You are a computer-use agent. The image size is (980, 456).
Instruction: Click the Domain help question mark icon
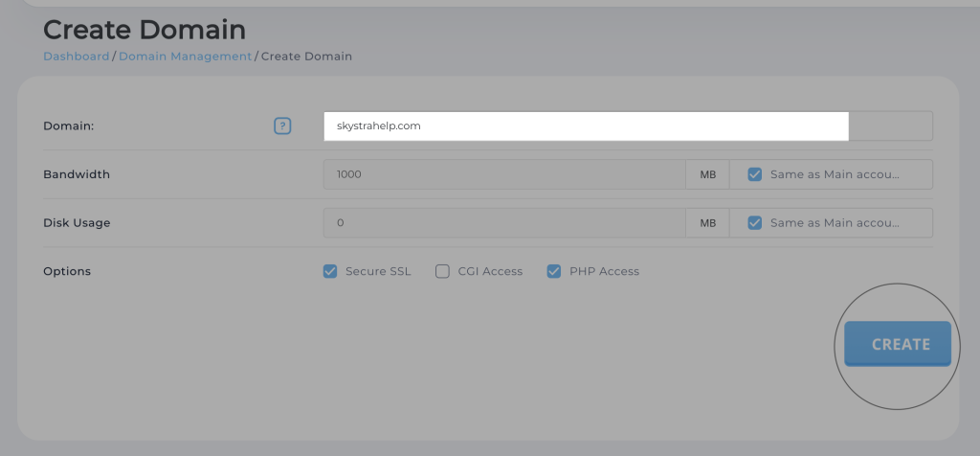[282, 125]
